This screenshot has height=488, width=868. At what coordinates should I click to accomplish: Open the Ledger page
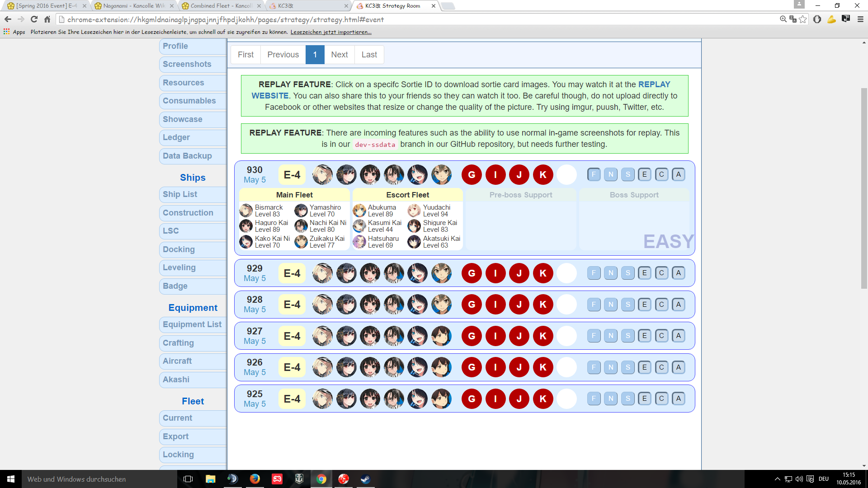point(193,137)
